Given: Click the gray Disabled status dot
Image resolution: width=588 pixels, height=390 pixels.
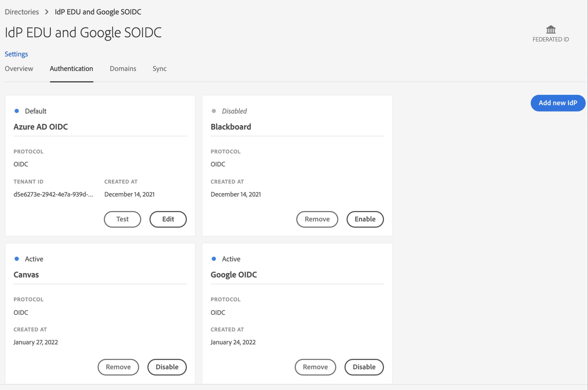Looking at the screenshot, I should coord(214,111).
